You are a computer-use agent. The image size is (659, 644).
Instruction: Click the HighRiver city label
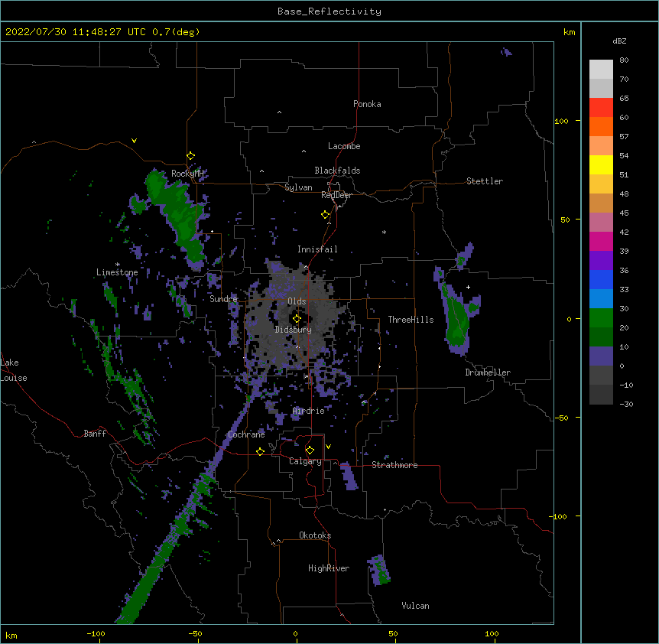(x=329, y=568)
